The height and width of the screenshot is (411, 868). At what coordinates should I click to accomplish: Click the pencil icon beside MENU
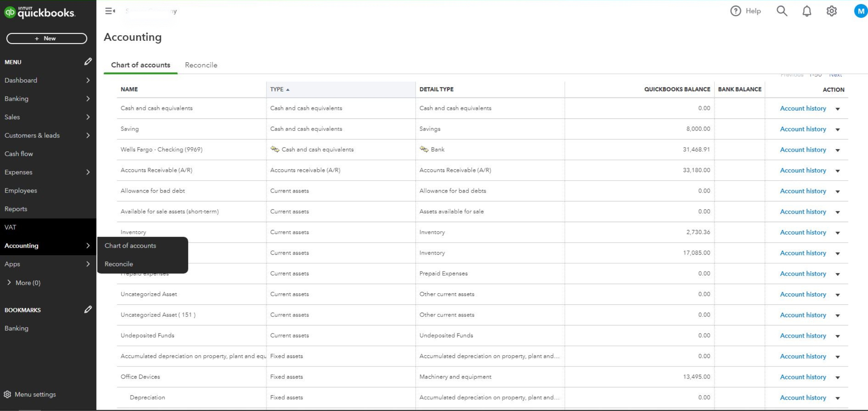pos(88,62)
